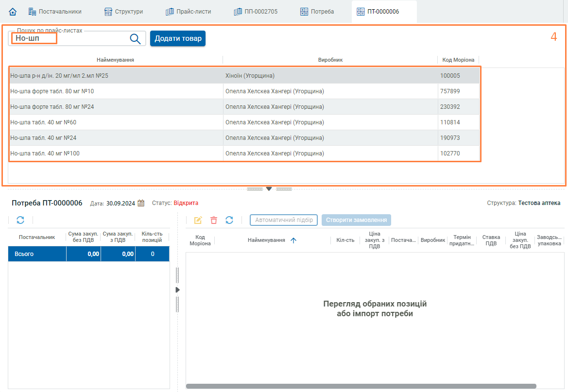Click the status value Відкрита
Screen dimensions: 568x392
click(186, 203)
